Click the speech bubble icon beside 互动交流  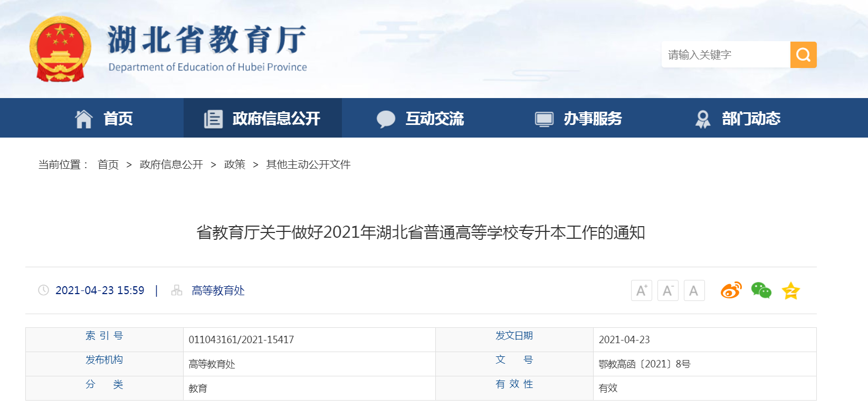(x=386, y=119)
